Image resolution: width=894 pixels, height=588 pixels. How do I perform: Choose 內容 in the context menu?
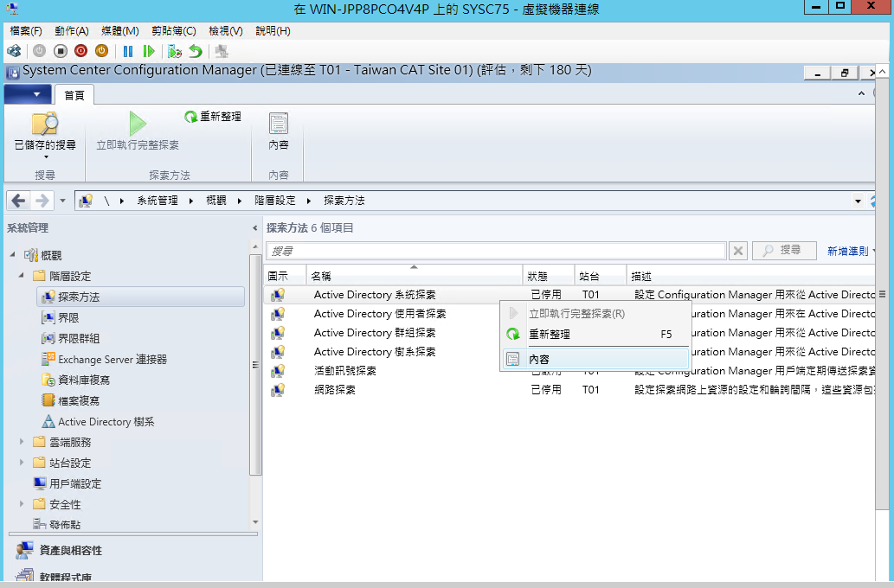coord(595,360)
